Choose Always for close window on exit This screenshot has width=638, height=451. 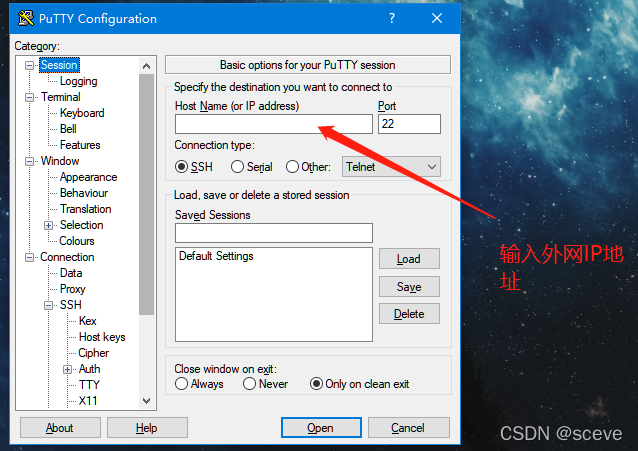[181, 384]
